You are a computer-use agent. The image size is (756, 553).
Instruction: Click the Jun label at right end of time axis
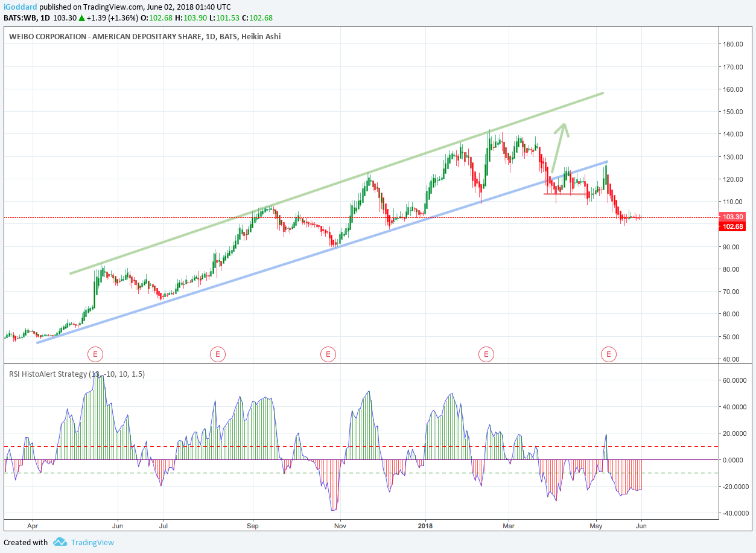[x=641, y=525]
